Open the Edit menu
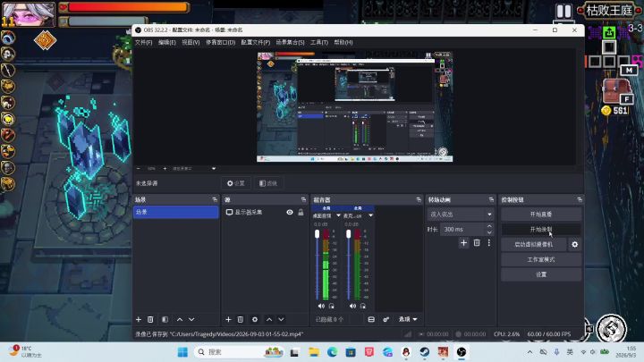Screen dimensions: 644x362 click(x=167, y=42)
